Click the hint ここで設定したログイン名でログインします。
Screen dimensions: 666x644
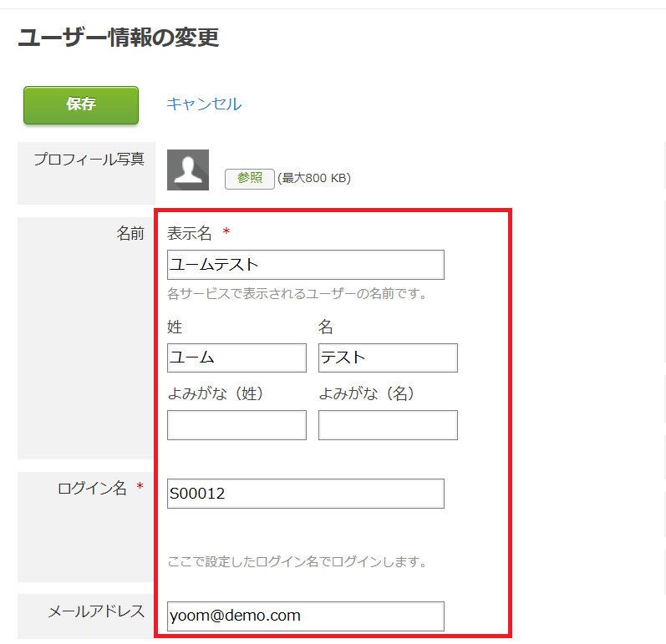click(297, 561)
